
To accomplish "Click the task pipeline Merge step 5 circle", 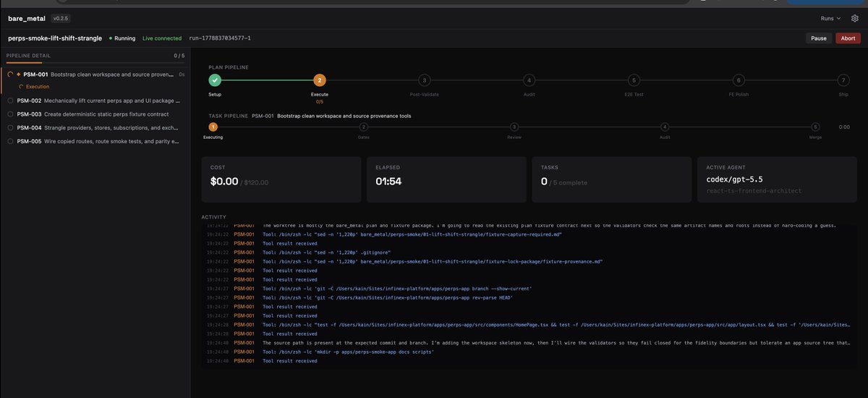I will (x=815, y=127).
